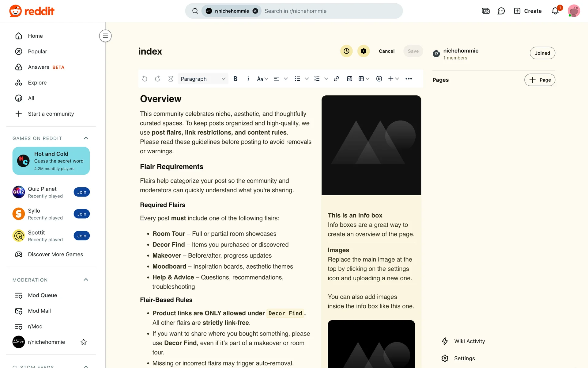Click the undo icon in editor toolbar
The image size is (588, 368).
[x=145, y=79]
